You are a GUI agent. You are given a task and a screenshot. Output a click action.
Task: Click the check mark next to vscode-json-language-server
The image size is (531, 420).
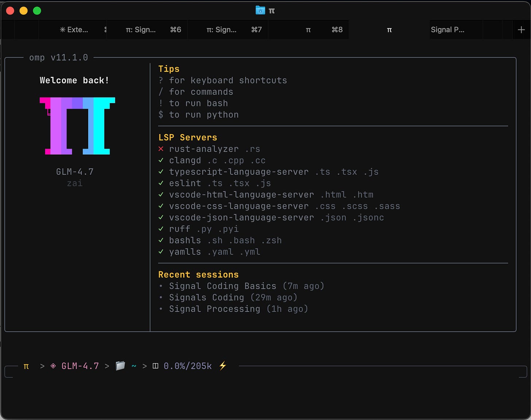coord(161,217)
